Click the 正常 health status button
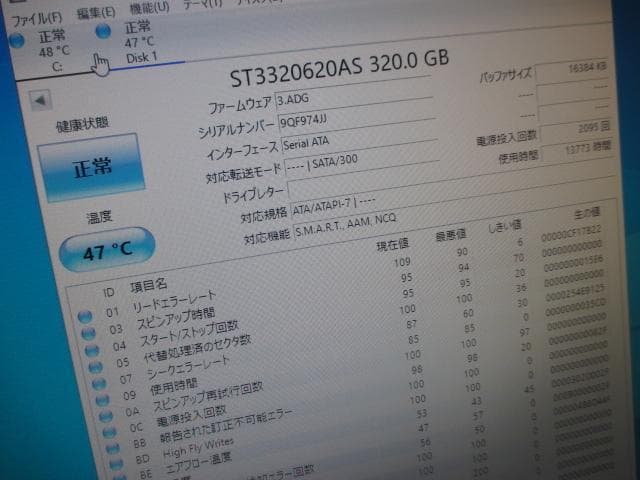Image resolution: width=640 pixels, height=480 pixels. click(91, 167)
